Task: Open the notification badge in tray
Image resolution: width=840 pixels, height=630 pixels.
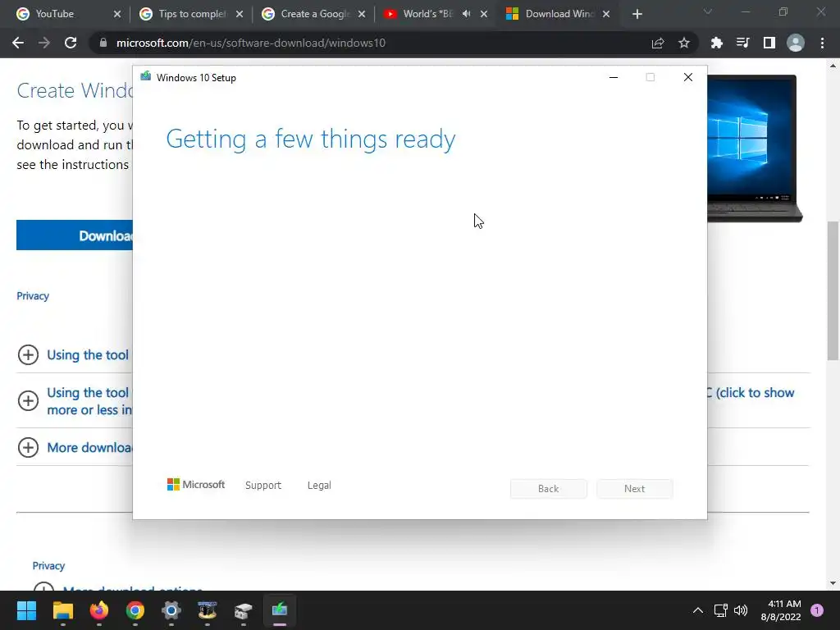Action: coord(817,610)
